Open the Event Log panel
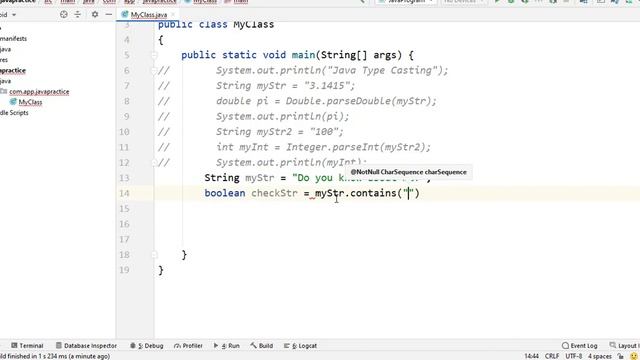 tap(579, 346)
